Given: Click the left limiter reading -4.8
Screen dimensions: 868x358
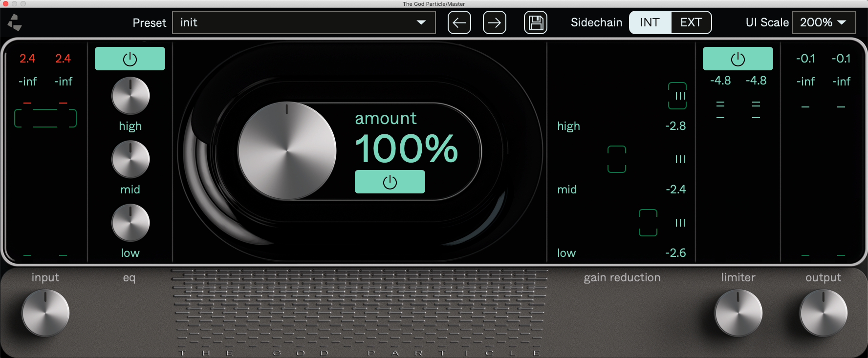Looking at the screenshot, I should pyautogui.click(x=720, y=81).
